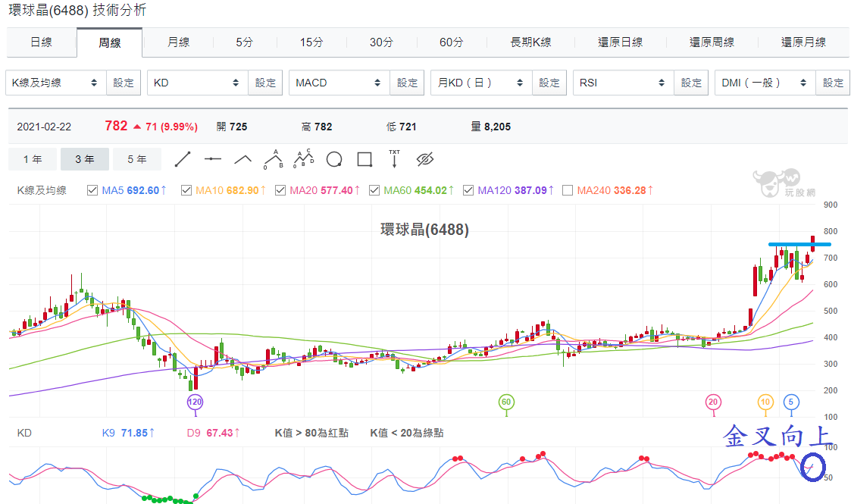
Task: Switch to the 日線 tab
Action: pos(41,42)
